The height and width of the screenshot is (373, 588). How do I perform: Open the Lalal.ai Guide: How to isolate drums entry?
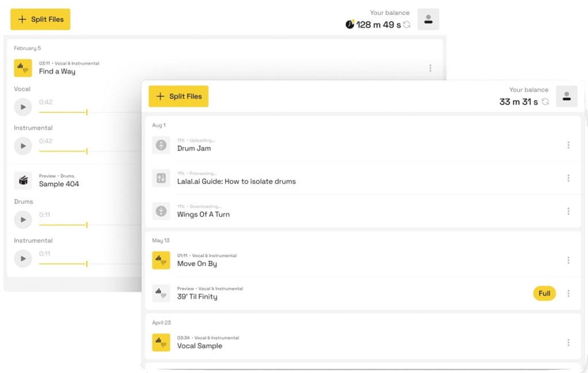click(236, 181)
